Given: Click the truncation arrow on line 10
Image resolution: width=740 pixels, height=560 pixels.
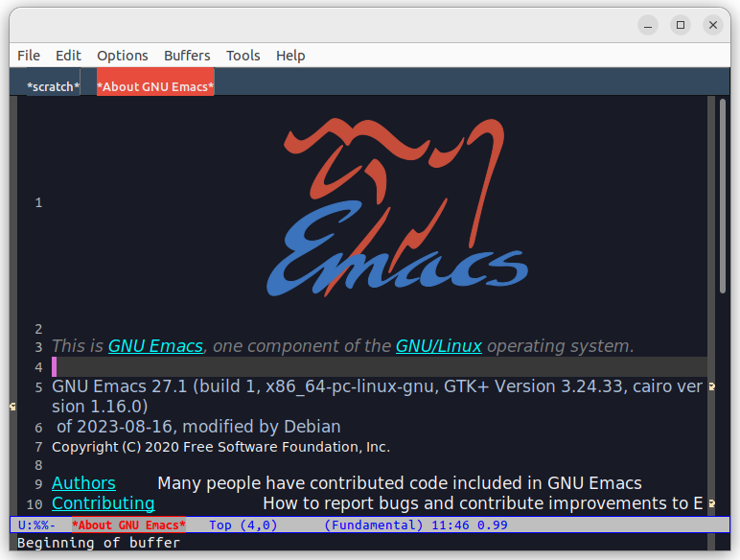Looking at the screenshot, I should pos(711,503).
